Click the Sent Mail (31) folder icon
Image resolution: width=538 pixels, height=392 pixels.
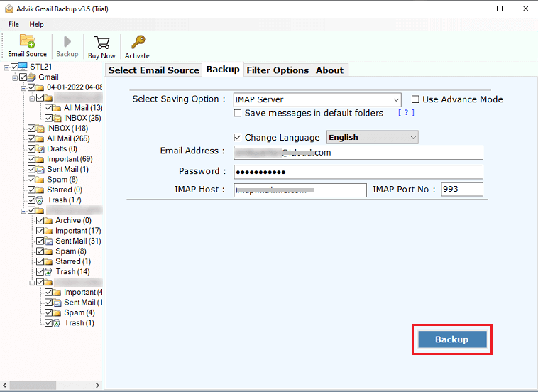(x=49, y=241)
